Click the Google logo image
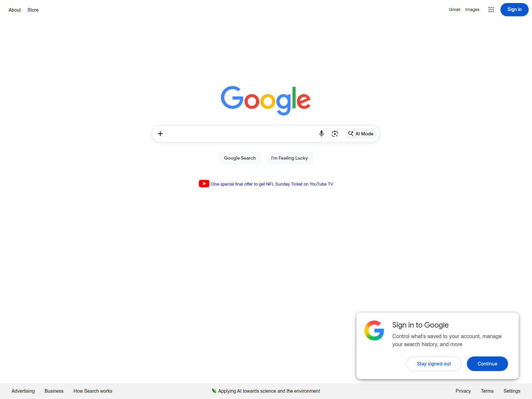The width and height of the screenshot is (532, 399). tap(266, 100)
